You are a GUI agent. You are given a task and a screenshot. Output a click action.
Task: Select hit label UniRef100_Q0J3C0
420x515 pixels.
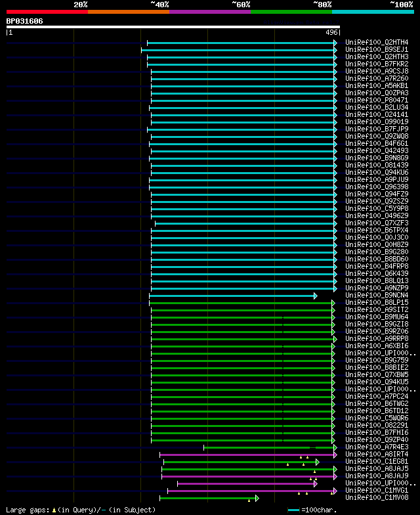[x=377, y=238]
